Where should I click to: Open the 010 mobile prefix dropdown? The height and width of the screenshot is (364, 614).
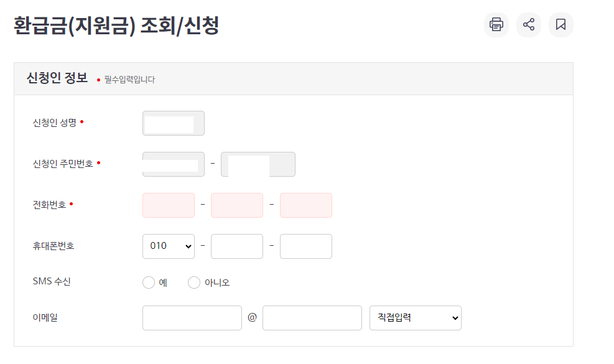click(x=168, y=246)
